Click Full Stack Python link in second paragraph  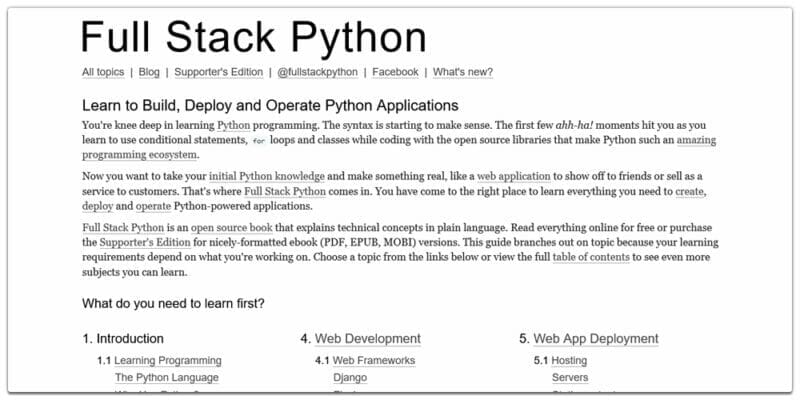coord(285,192)
